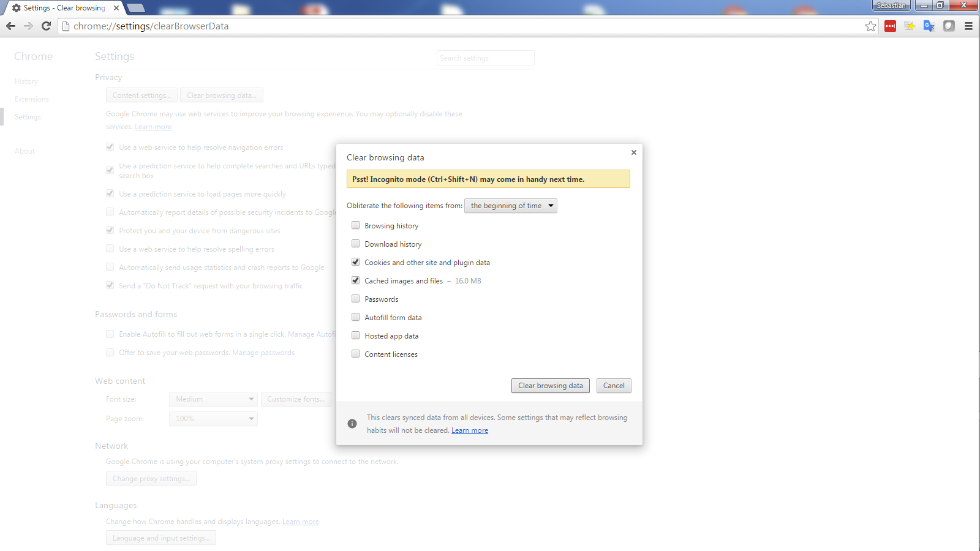Image resolution: width=980 pixels, height=551 pixels.
Task: Reload the current page
Action: click(46, 26)
